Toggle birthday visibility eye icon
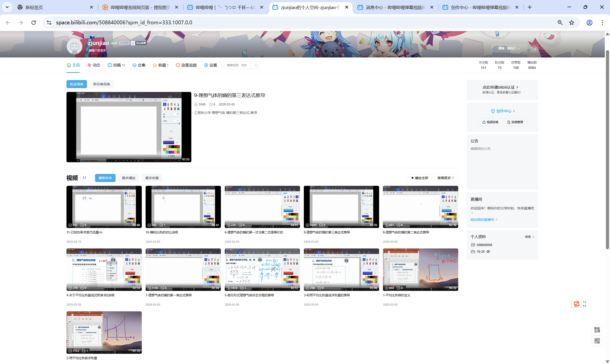 [x=488, y=252]
